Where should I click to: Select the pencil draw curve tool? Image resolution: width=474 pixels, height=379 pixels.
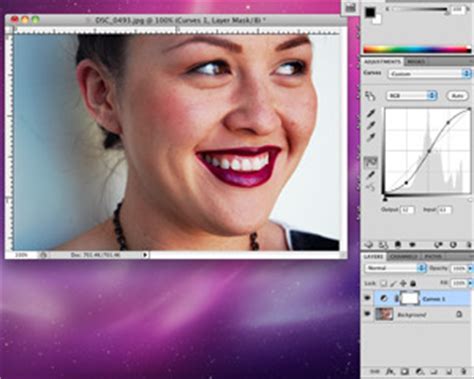point(371,175)
